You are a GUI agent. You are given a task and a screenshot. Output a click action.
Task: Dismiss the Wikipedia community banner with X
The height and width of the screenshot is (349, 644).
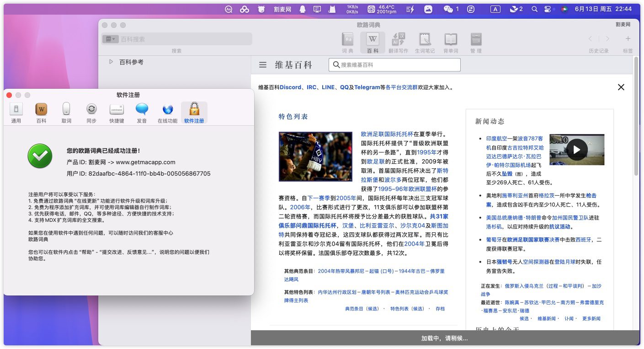(x=621, y=87)
